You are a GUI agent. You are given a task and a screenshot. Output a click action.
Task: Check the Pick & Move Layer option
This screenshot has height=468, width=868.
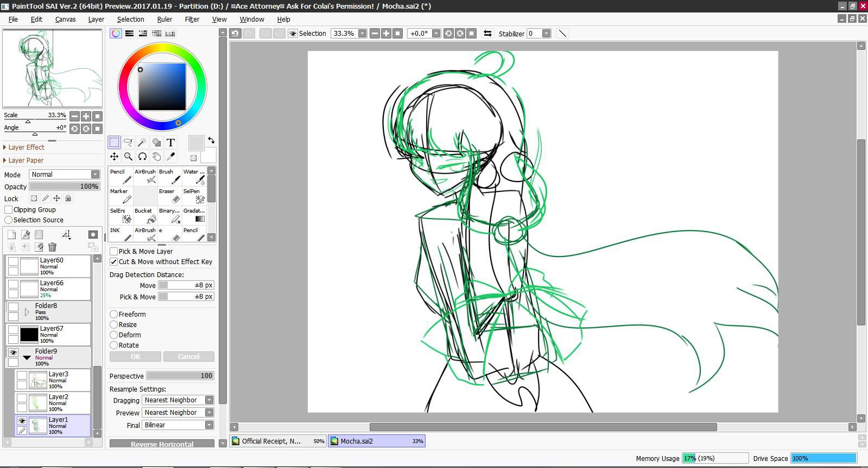113,251
